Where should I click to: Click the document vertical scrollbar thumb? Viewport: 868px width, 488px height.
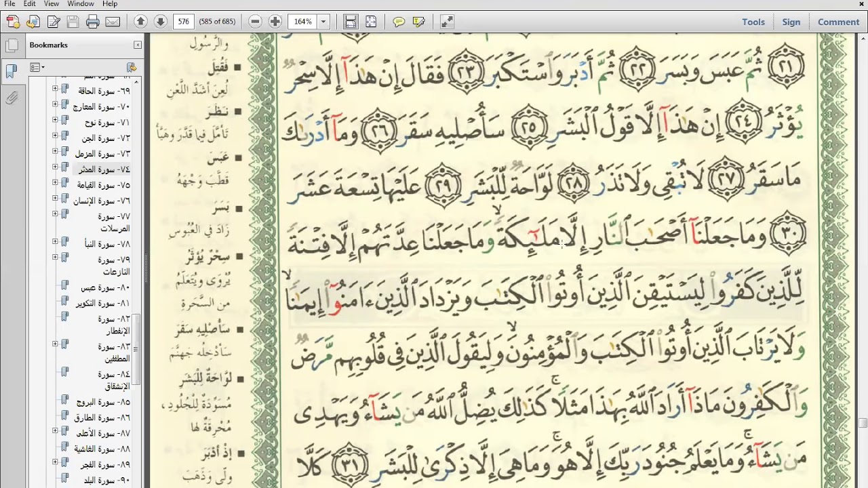pyautogui.click(x=863, y=424)
